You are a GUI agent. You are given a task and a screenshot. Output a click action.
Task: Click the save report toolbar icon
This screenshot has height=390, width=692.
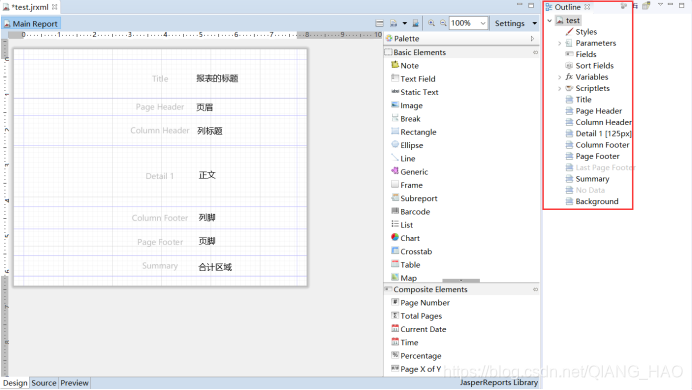(415, 23)
